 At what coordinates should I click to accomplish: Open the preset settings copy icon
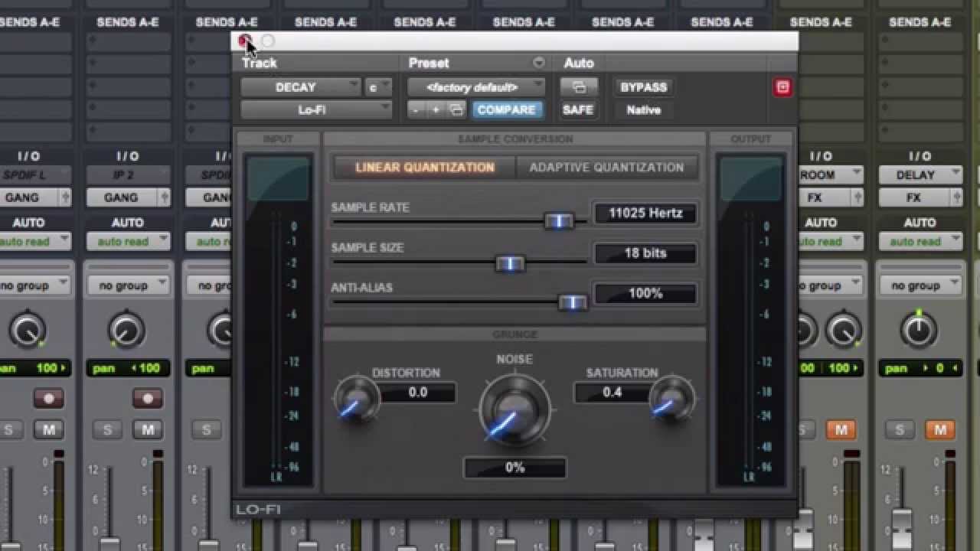coord(456,110)
